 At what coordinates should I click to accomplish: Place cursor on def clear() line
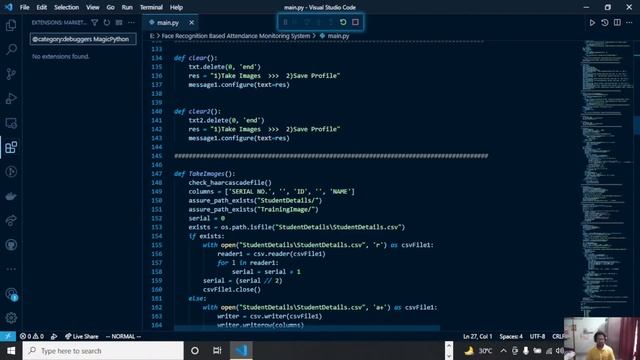pos(196,58)
